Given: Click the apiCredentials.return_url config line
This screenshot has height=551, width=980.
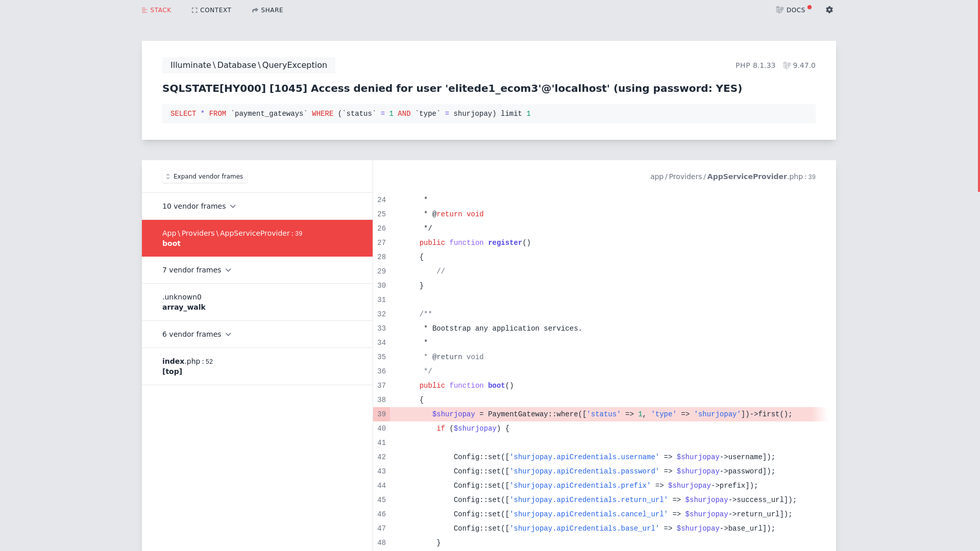Looking at the screenshot, I should point(625,500).
